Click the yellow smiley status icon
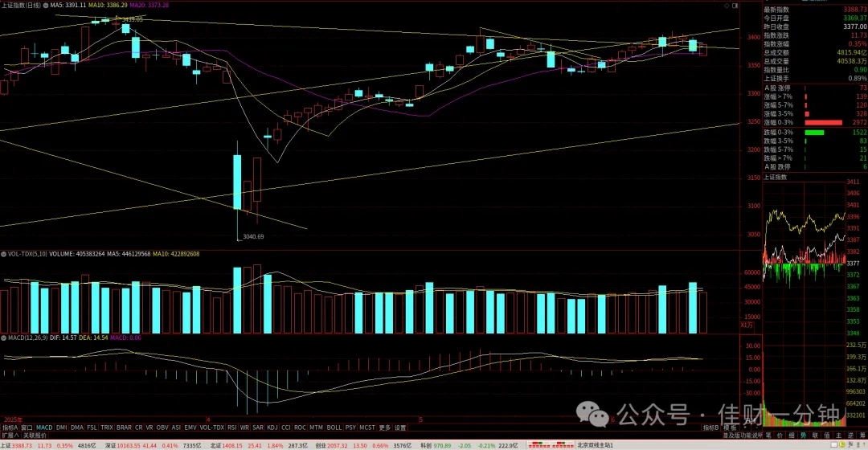This screenshot has width=868, height=450. pyautogui.click(x=843, y=445)
